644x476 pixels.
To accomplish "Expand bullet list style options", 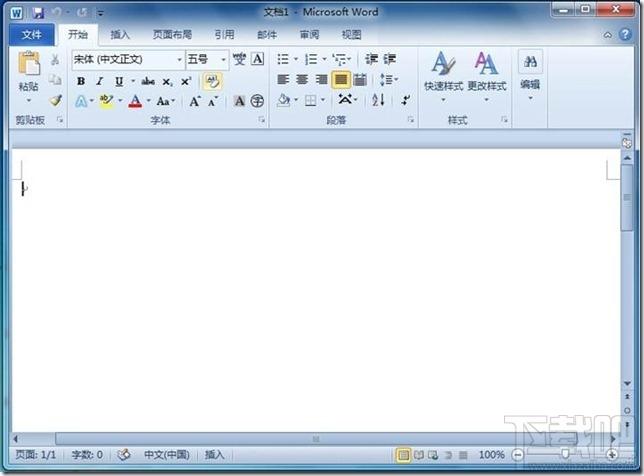I will (296, 60).
